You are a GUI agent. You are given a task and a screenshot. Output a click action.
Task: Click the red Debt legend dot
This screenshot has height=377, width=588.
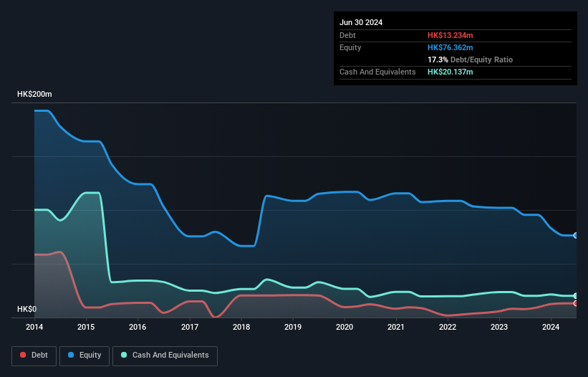coord(24,355)
